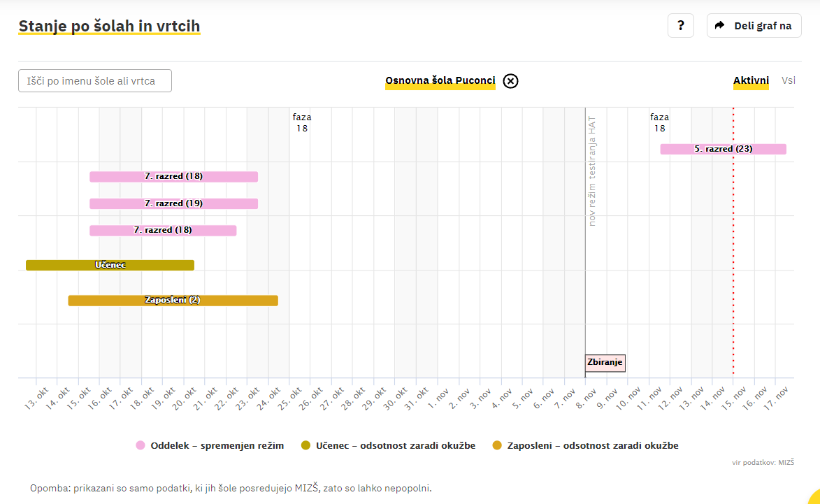Click the share arrow icon
The height and width of the screenshot is (504, 820).
click(x=719, y=26)
